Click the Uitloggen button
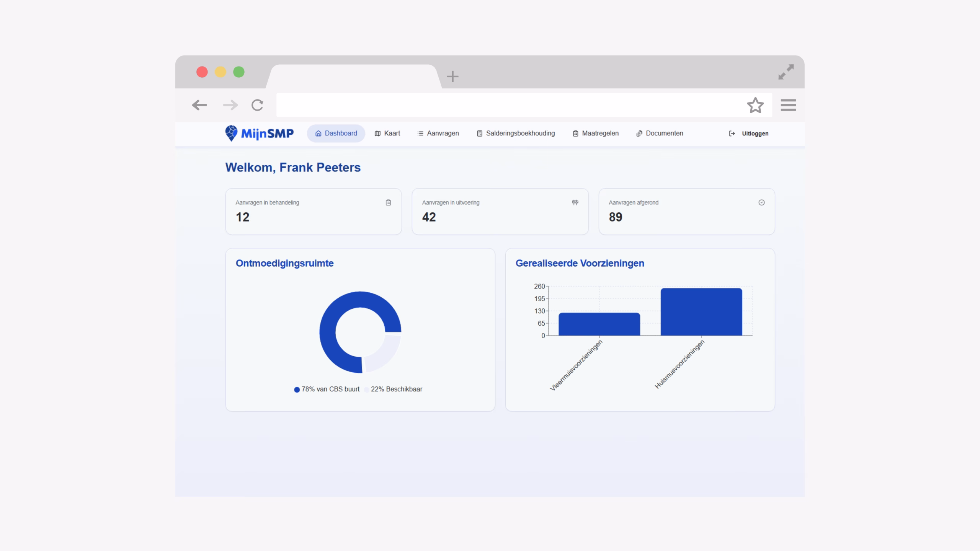The width and height of the screenshot is (980, 551). 748,134
